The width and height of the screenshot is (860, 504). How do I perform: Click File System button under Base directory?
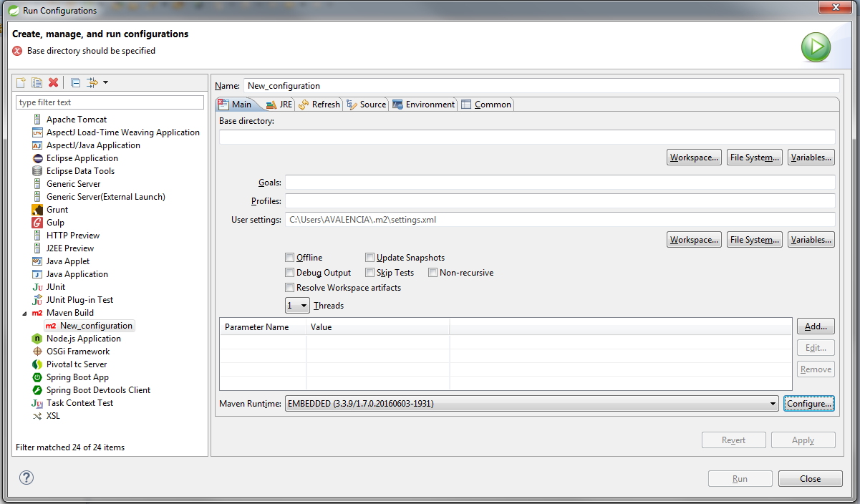point(755,157)
